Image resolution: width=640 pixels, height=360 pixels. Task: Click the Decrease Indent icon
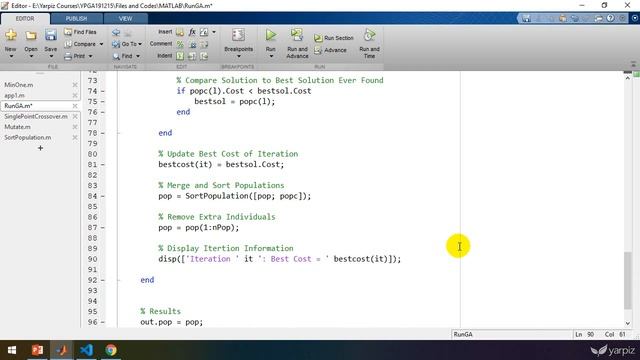pos(204,56)
